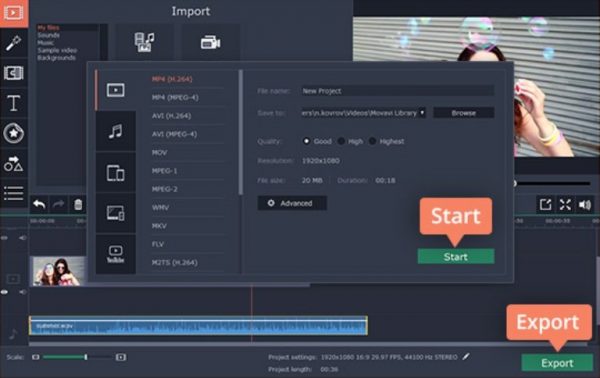Open the Save to folder dropdown
The image size is (600, 378).
click(x=422, y=112)
